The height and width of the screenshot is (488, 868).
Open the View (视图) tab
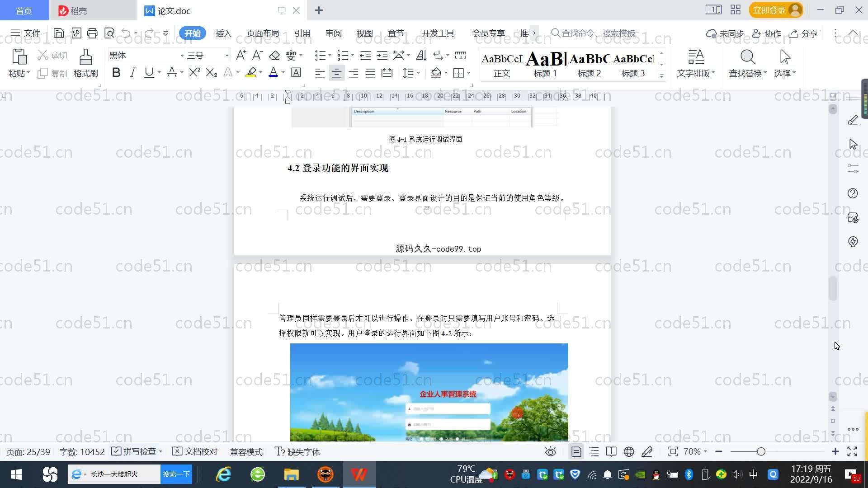pyautogui.click(x=364, y=33)
